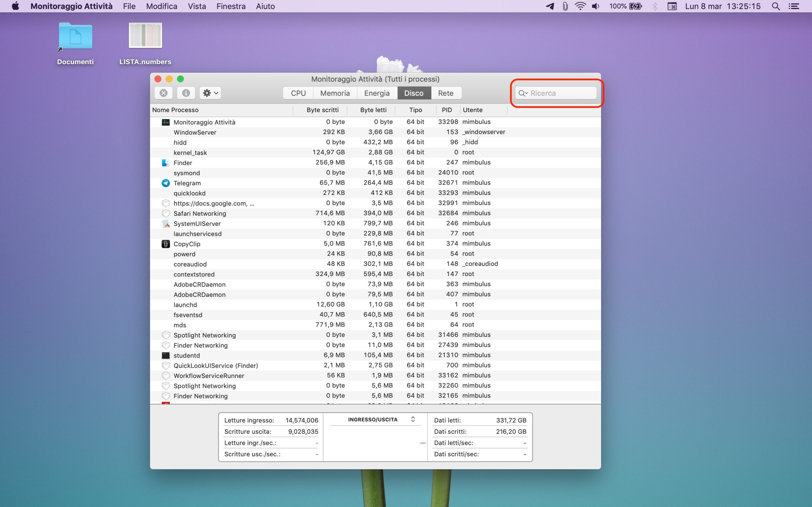Click Telegram paper plane menu bar icon
Viewport: 812px width, 507px height.
point(550,6)
